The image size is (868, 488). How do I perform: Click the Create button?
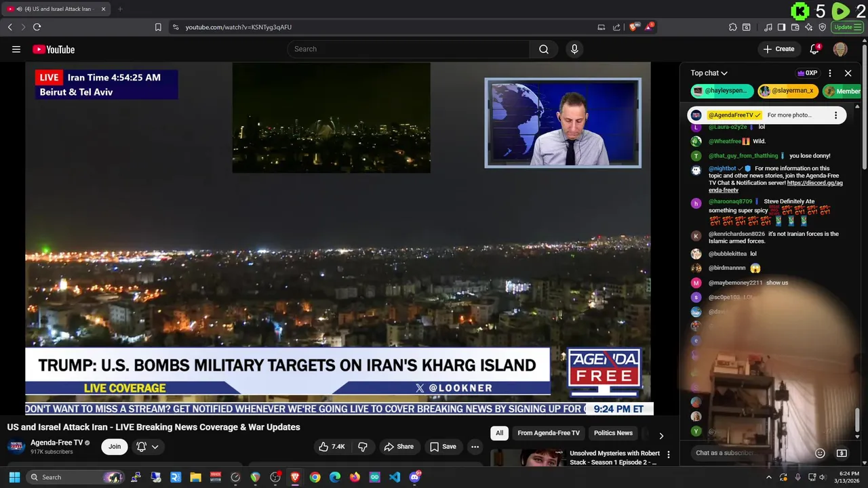[778, 49]
